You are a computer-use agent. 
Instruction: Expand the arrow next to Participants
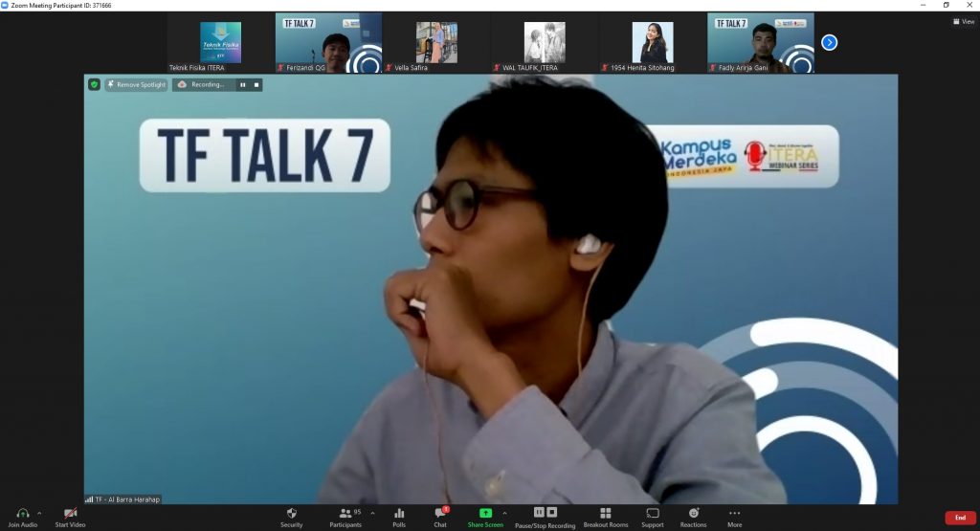click(x=372, y=514)
